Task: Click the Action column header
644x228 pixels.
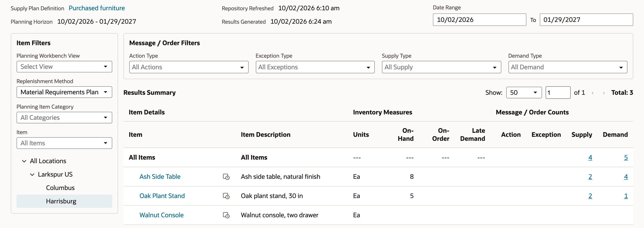Action: pos(511,135)
